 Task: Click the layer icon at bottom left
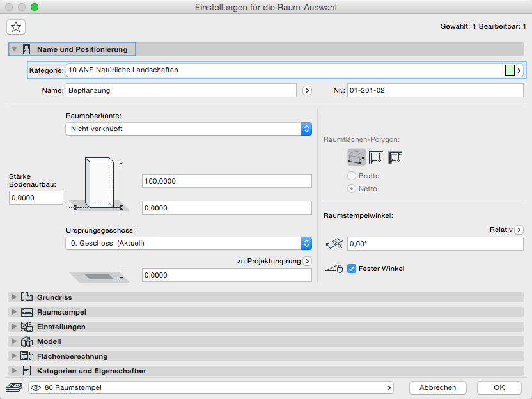14,387
